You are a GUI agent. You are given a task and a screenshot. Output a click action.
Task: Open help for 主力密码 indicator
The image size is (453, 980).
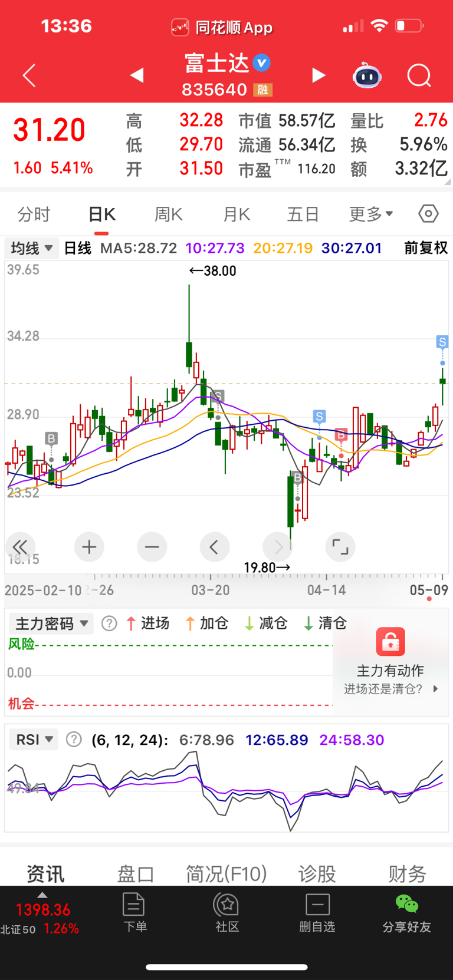109,623
